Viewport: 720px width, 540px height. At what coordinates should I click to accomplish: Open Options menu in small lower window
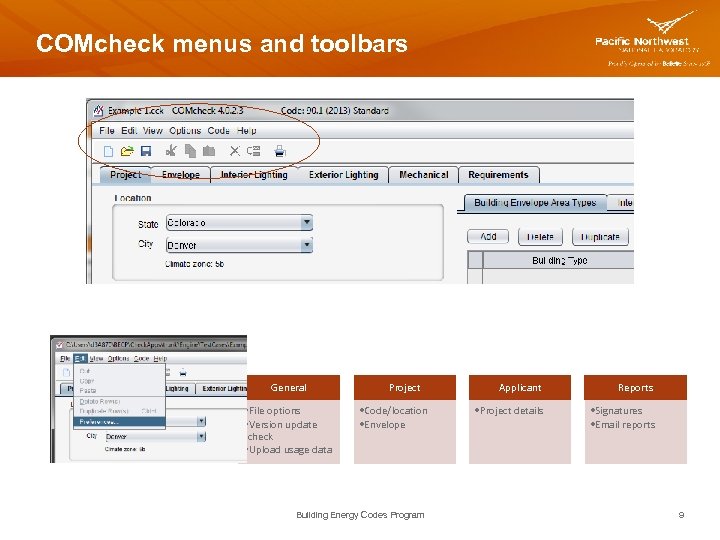pyautogui.click(x=118, y=358)
